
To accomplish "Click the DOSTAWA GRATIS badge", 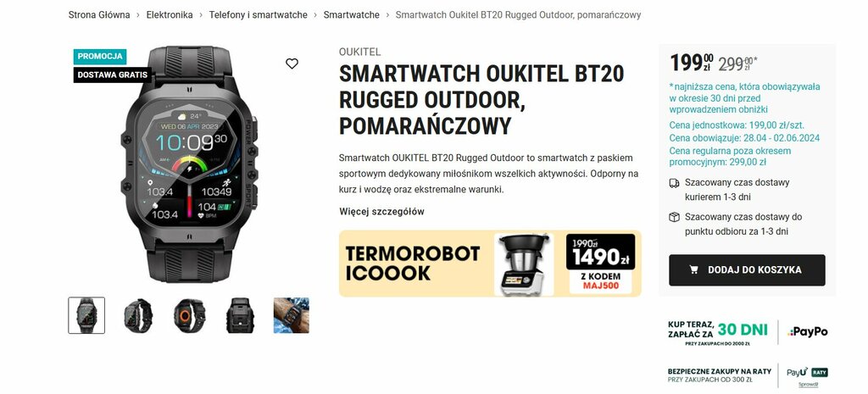I will [x=113, y=75].
